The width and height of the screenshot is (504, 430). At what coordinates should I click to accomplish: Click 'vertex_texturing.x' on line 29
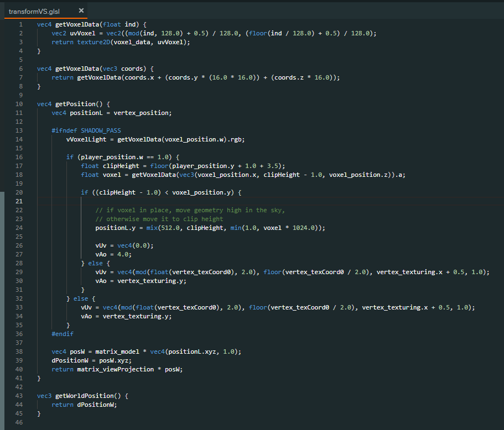click(409, 272)
